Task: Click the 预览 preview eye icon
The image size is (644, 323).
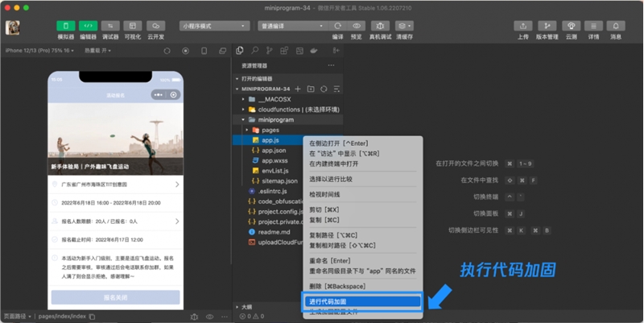Action: tap(357, 26)
